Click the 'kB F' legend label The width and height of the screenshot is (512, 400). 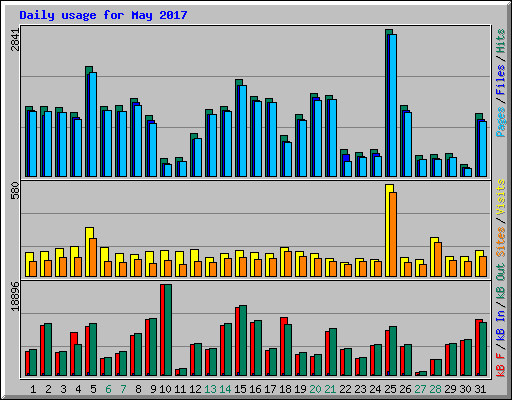[x=500, y=364]
